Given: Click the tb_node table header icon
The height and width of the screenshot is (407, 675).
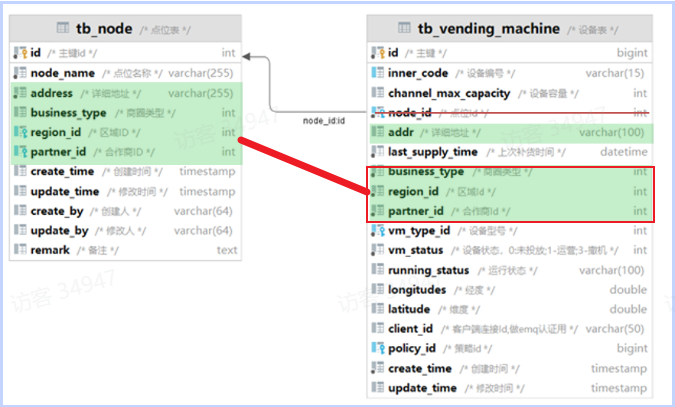Looking at the screenshot, I should [x=63, y=28].
